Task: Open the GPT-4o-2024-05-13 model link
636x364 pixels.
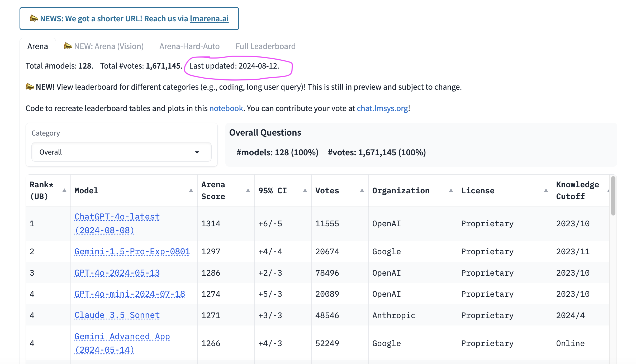Action: tap(117, 273)
